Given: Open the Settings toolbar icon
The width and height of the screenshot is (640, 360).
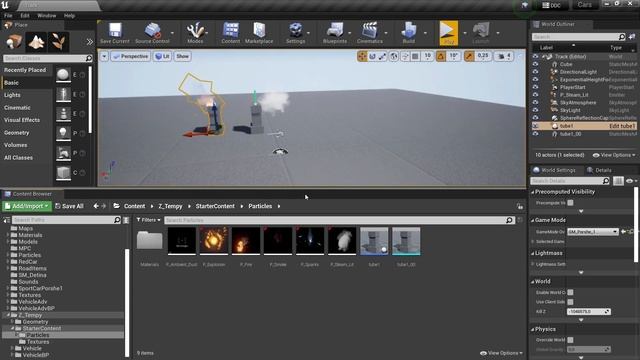Looking at the screenshot, I should coord(296,33).
